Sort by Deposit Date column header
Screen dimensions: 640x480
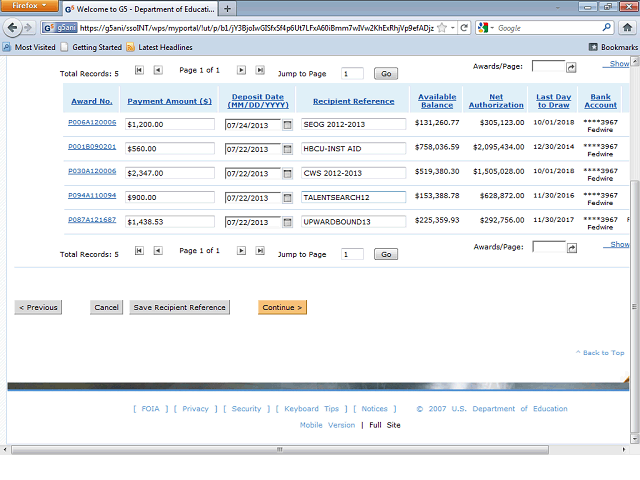(x=258, y=101)
